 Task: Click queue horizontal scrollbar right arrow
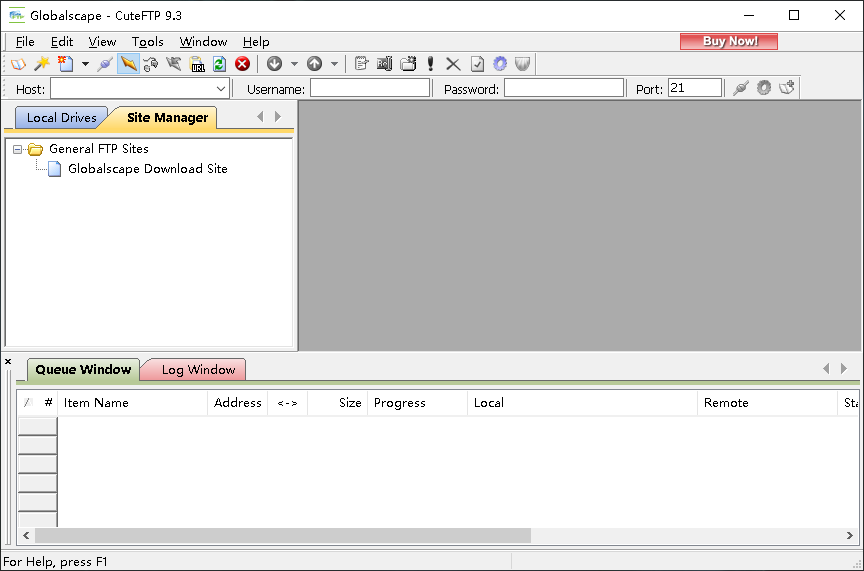click(x=849, y=535)
